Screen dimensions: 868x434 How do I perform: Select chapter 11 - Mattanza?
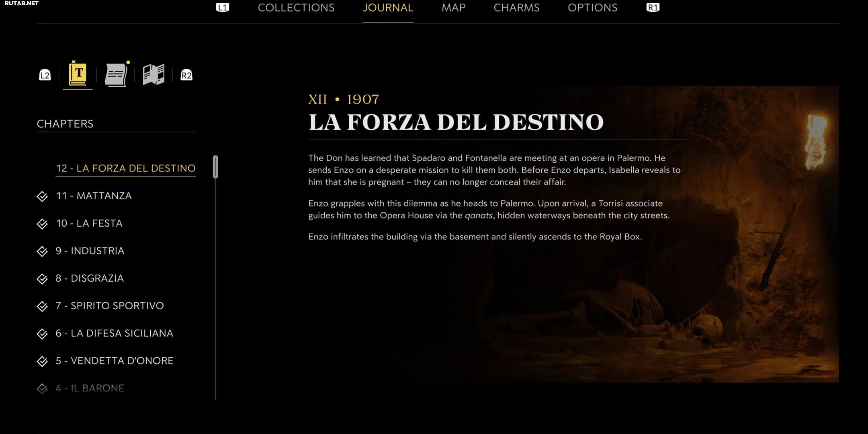tap(94, 196)
